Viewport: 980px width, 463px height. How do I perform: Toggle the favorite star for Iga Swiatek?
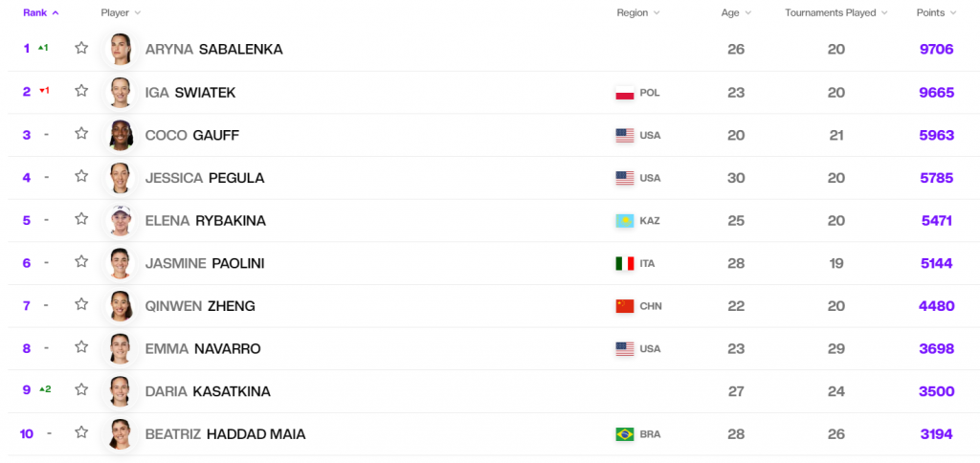[81, 91]
